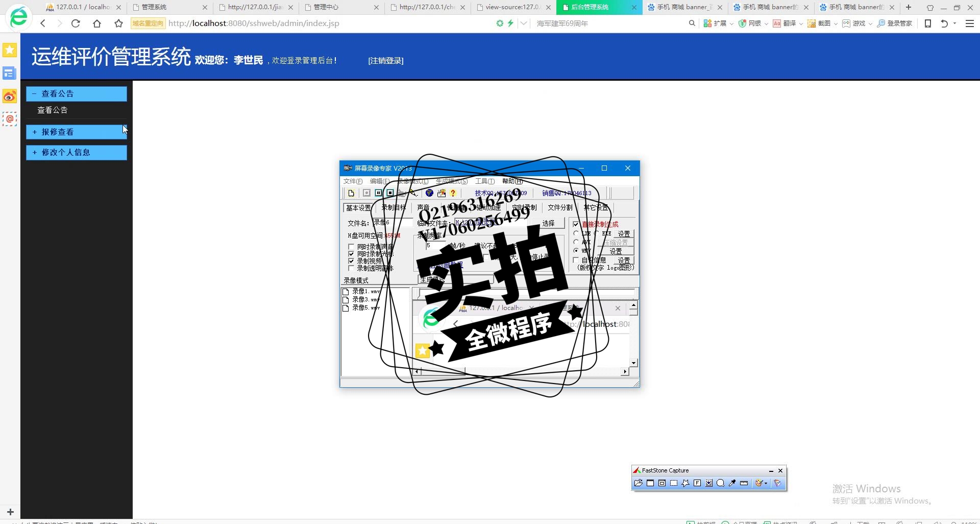
Task: Add sidebar app with plus icon
Action: click(x=10, y=511)
